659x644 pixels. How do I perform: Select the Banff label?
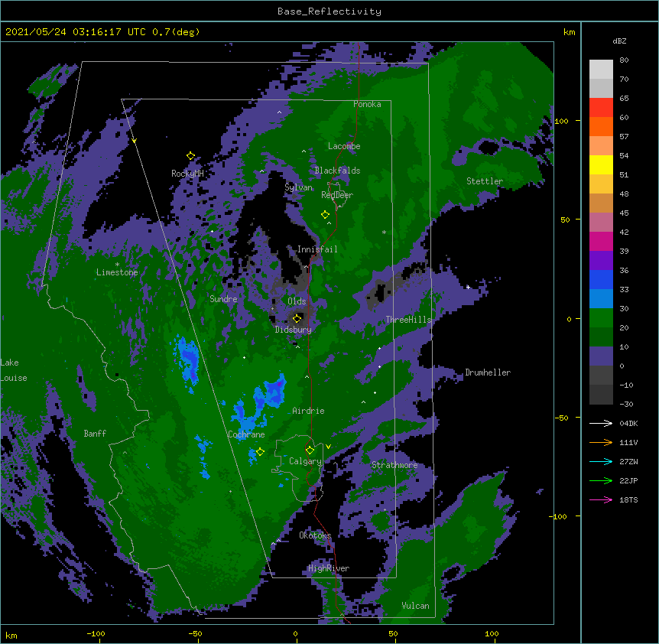click(95, 434)
